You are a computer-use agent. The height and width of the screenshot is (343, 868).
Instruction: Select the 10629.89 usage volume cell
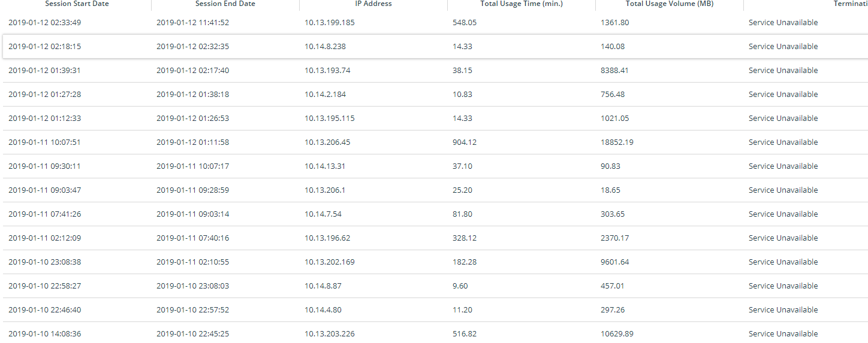click(617, 334)
